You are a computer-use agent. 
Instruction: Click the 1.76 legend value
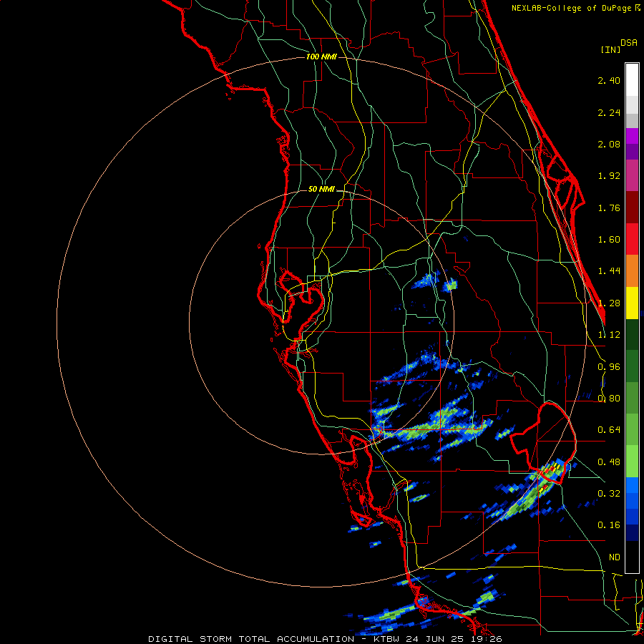(609, 208)
